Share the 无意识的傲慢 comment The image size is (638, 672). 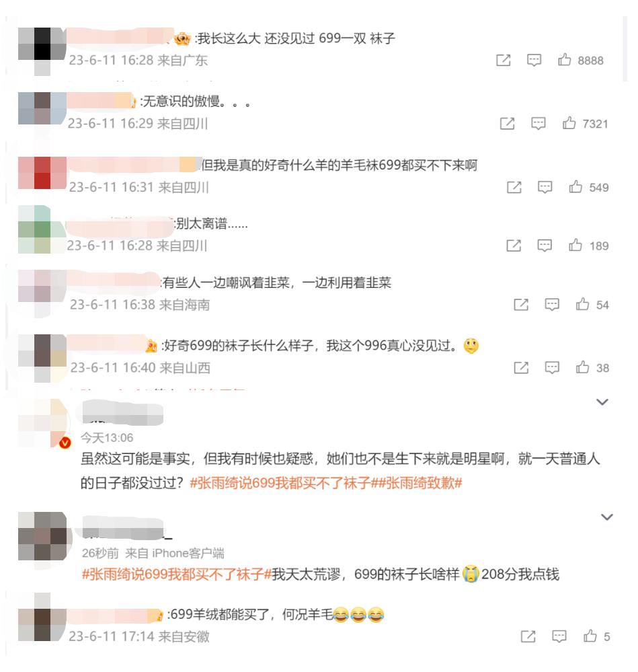click(x=507, y=123)
